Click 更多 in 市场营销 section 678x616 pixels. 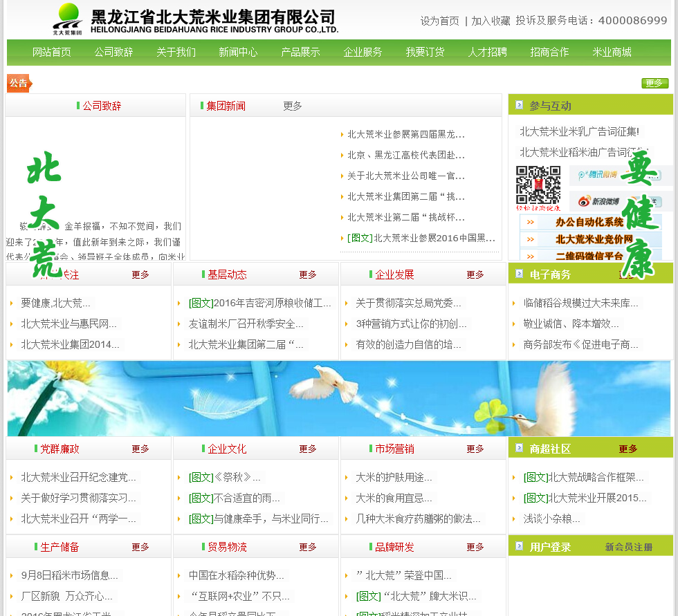(475, 449)
